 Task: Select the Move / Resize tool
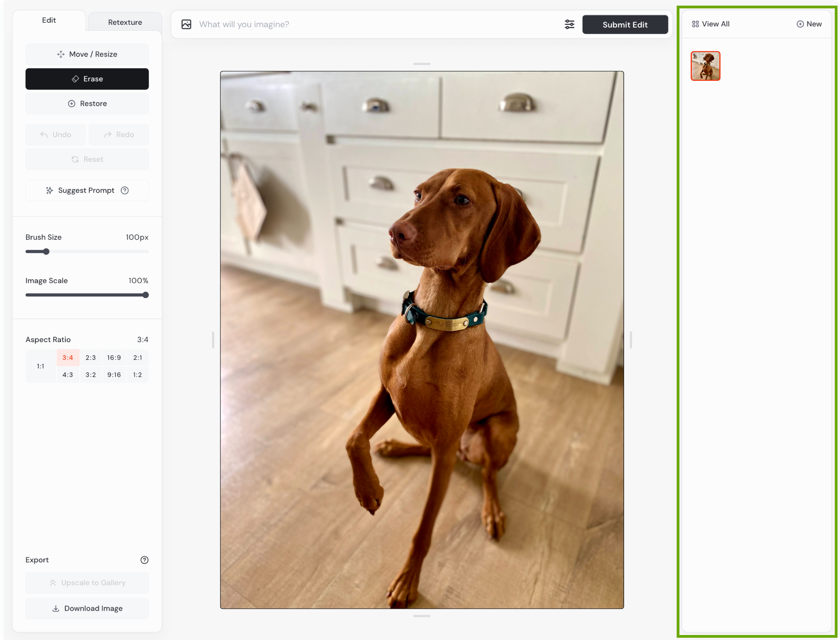[x=87, y=54]
